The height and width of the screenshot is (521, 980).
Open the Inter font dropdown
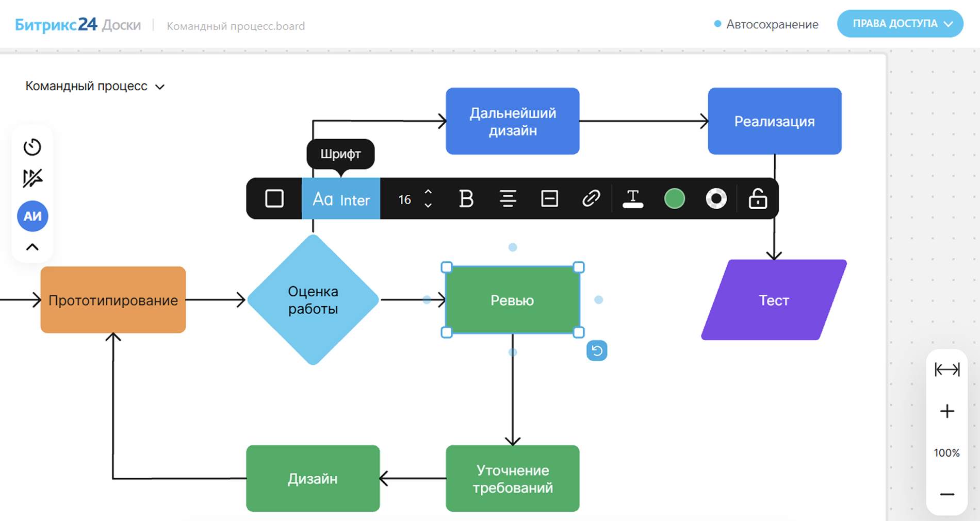[x=341, y=199]
